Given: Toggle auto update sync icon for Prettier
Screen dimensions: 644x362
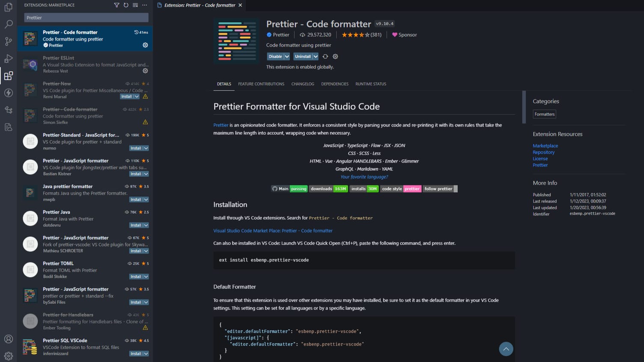Looking at the screenshot, I should click(325, 56).
